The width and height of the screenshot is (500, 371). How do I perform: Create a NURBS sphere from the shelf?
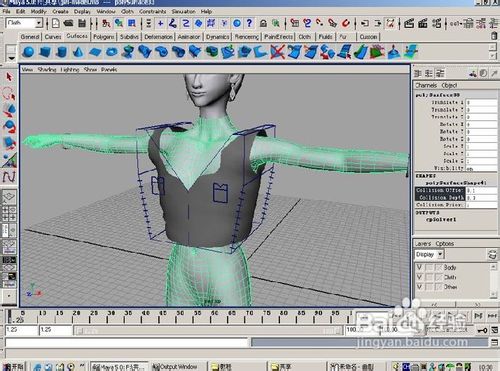pyautogui.click(x=29, y=52)
